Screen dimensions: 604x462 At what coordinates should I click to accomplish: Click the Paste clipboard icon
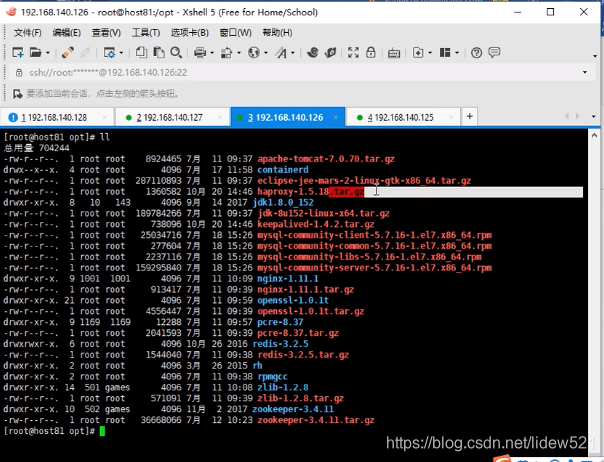(159, 52)
